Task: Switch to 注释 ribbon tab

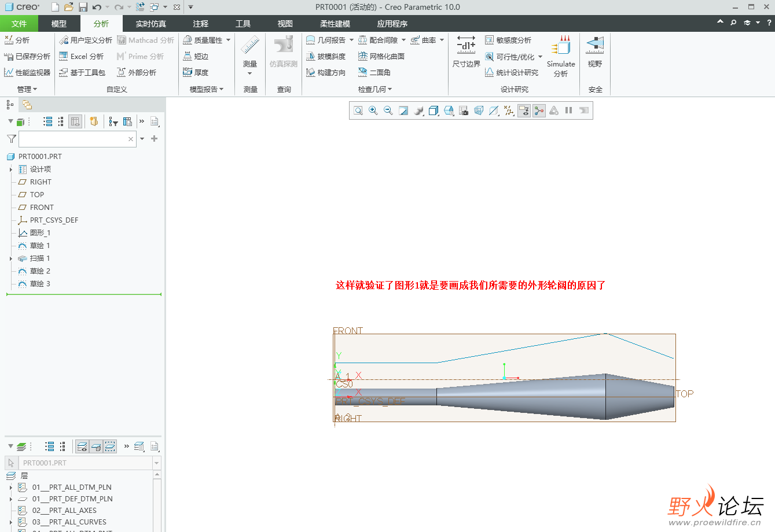Action: [201, 24]
